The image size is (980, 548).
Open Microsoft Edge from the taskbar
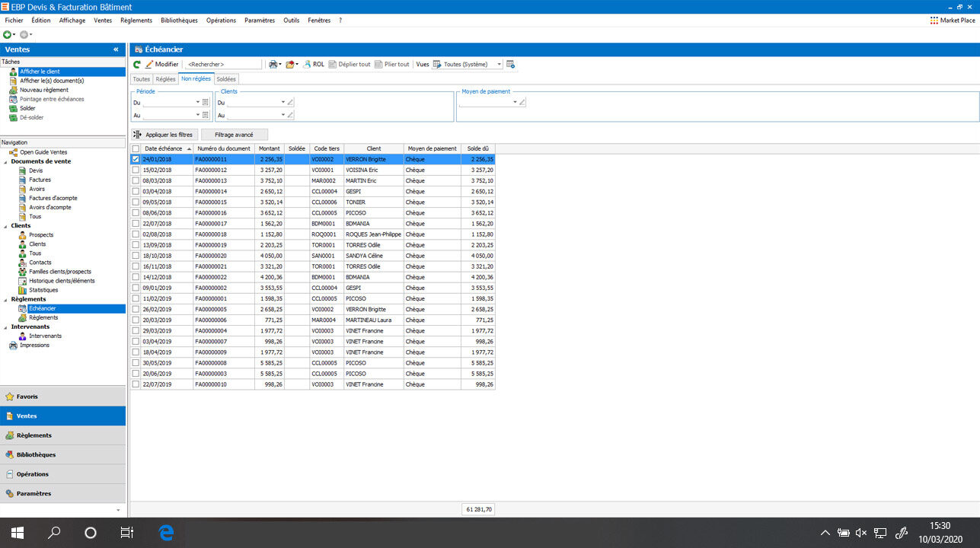pos(165,533)
